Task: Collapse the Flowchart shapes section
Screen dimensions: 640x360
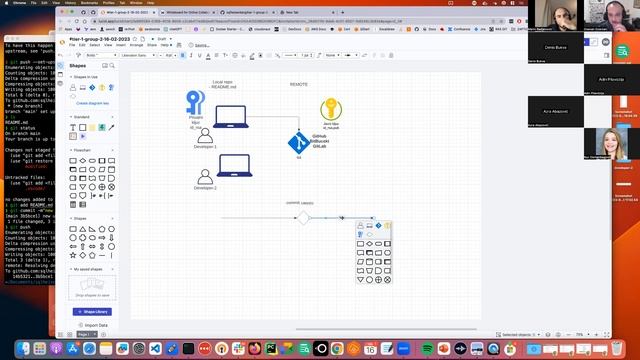Action: (x=71, y=150)
